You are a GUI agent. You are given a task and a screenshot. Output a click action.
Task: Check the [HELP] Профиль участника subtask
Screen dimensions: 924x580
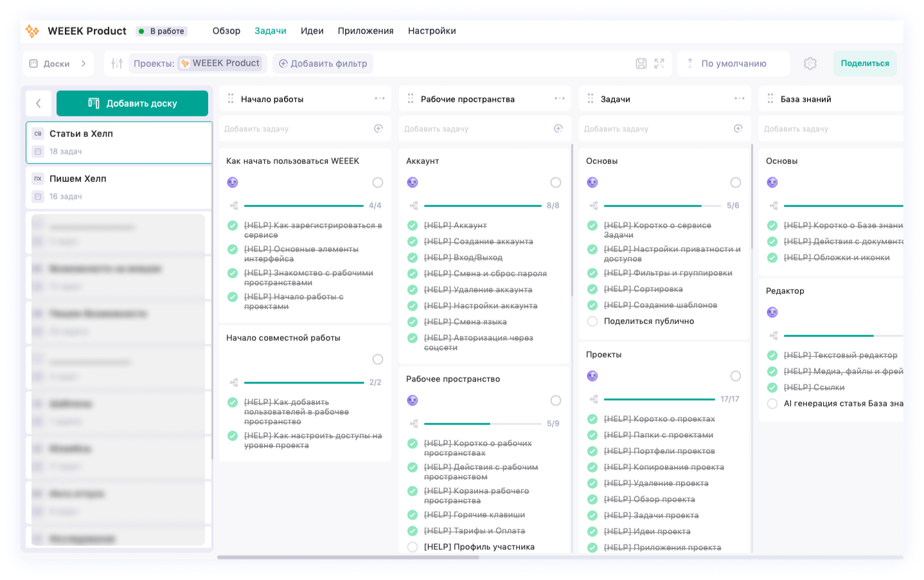pyautogui.click(x=413, y=547)
